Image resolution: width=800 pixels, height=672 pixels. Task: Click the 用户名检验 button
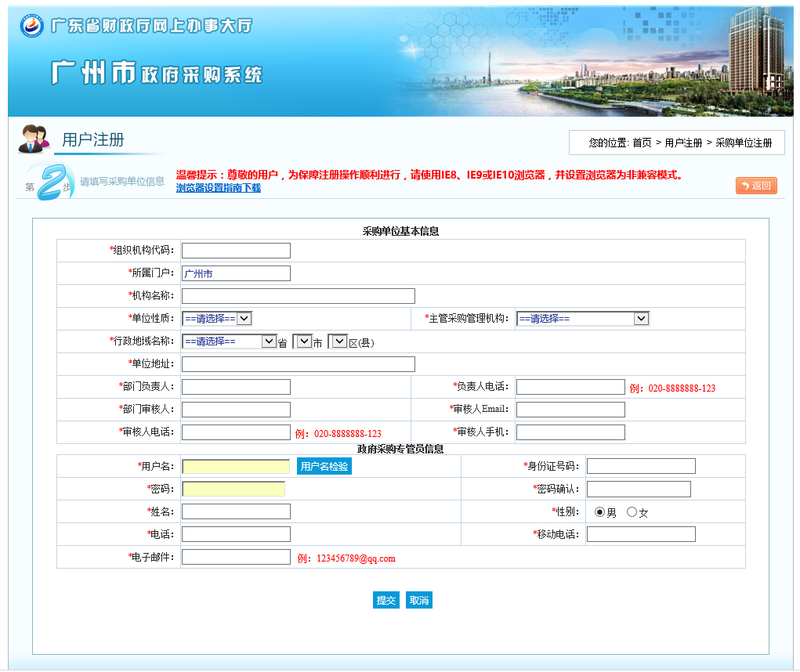click(x=324, y=467)
